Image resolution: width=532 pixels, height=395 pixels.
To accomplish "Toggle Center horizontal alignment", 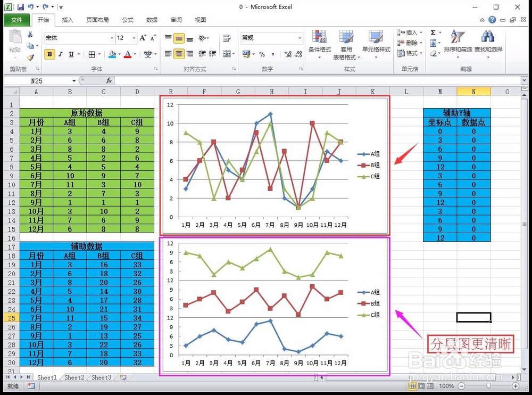I will 179,54.
